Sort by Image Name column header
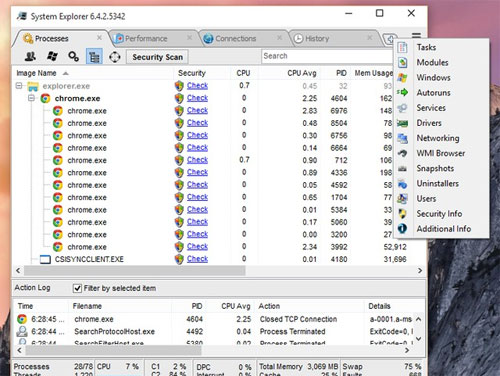Screen dimensions: 500x376 pyautogui.click(x=36, y=73)
